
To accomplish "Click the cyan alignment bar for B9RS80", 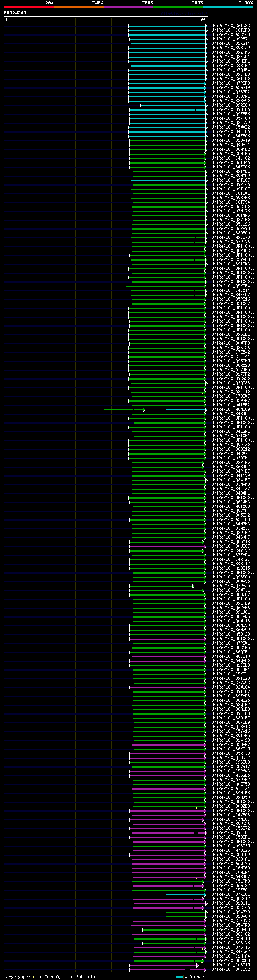I will click(x=173, y=105).
